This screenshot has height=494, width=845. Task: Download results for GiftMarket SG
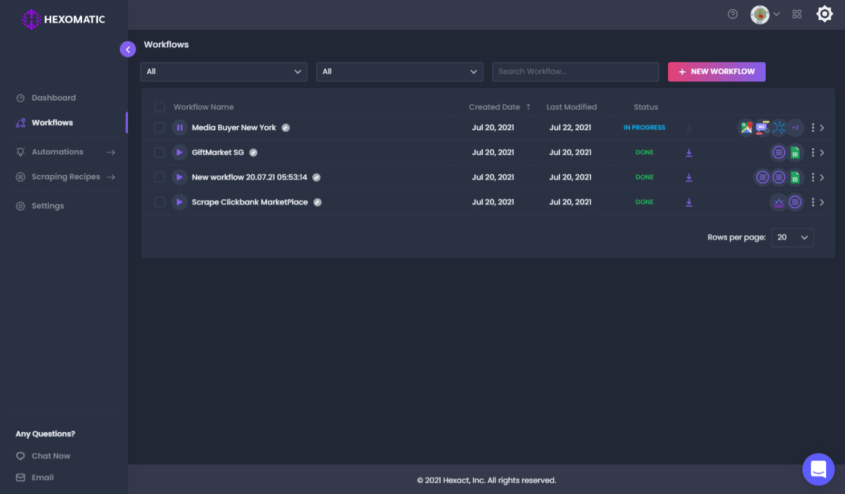(689, 153)
